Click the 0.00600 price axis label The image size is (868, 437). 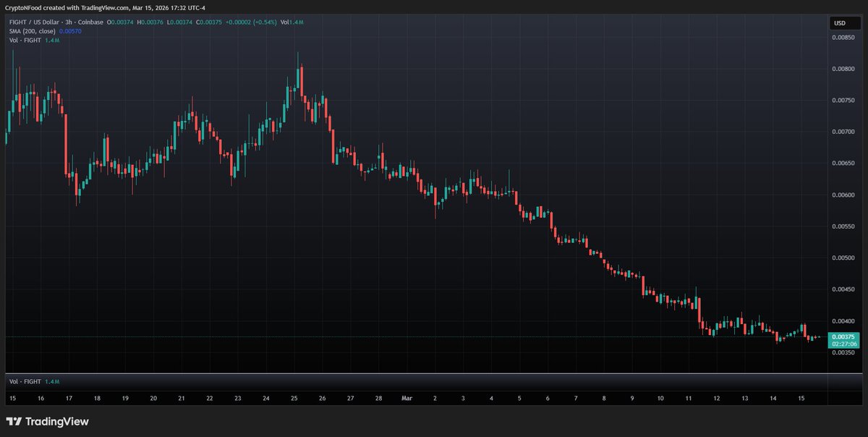pyautogui.click(x=843, y=195)
